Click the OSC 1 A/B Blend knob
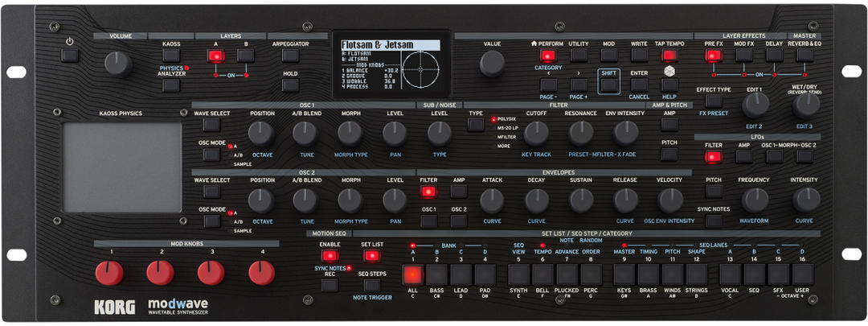 [305, 134]
